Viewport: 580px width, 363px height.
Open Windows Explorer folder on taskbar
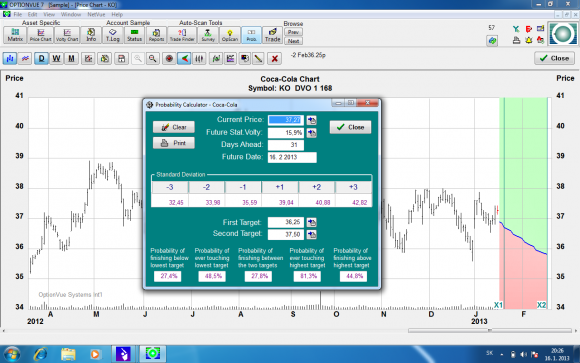[68, 354]
